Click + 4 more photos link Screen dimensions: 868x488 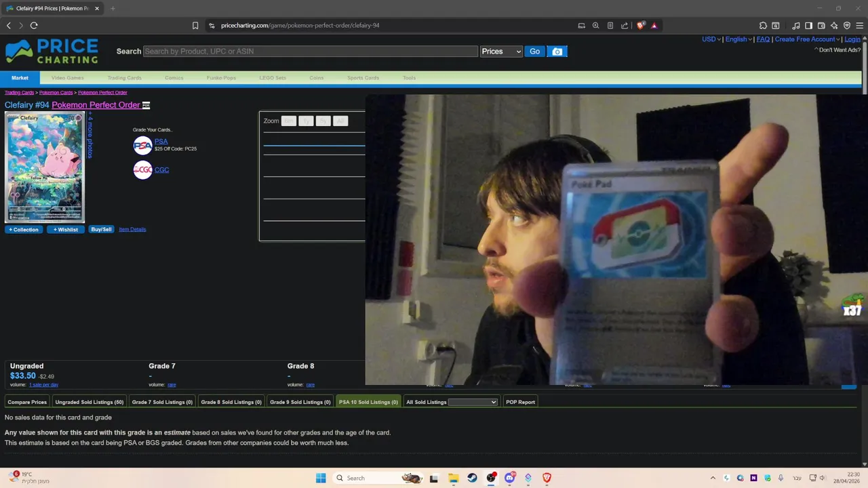pos(90,136)
